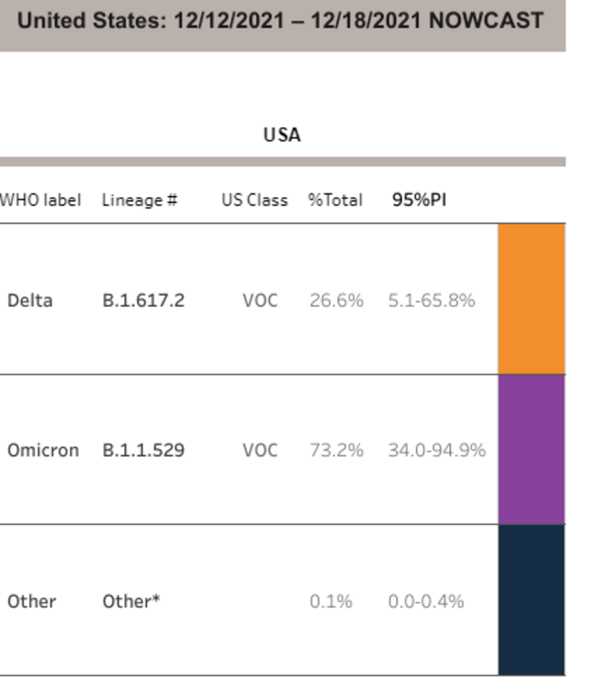Screen dimensions: 591x700
Task: Select the USA region heading
Action: pos(282,135)
